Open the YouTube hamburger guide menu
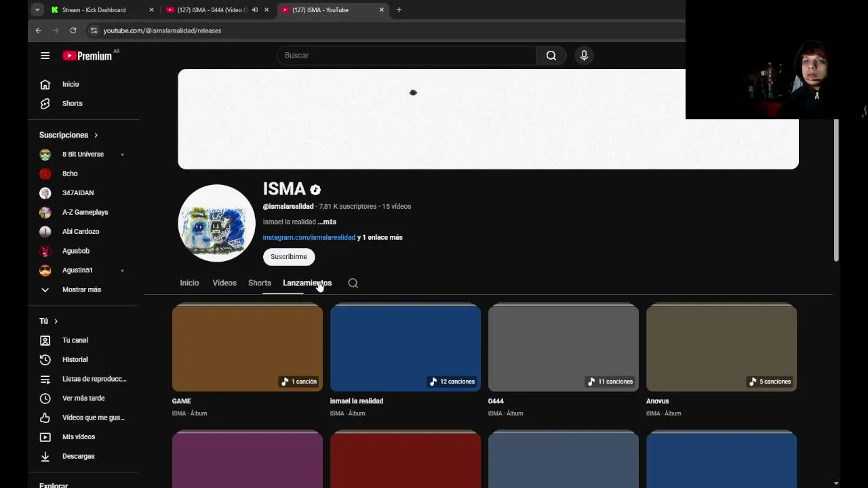Screen dimensions: 868x488 pyautogui.click(x=45, y=56)
